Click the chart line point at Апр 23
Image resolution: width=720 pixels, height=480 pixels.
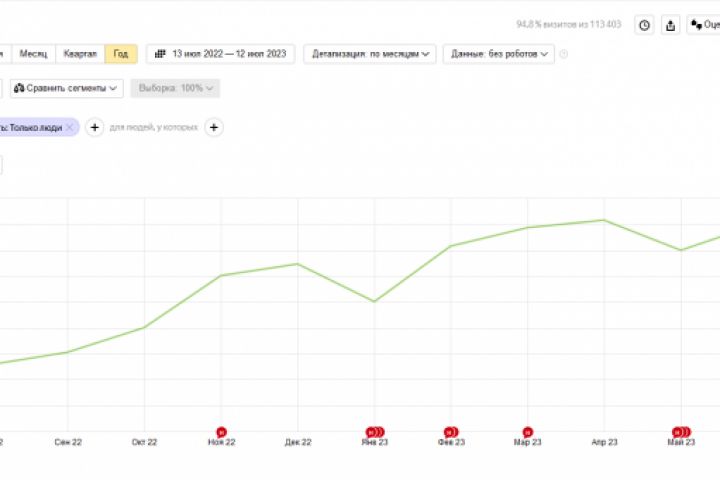point(604,220)
